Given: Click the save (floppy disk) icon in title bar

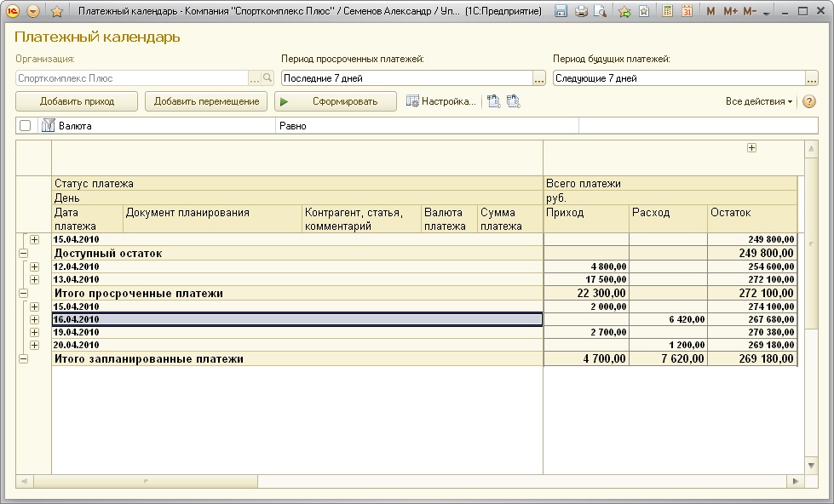Looking at the screenshot, I should point(561,11).
